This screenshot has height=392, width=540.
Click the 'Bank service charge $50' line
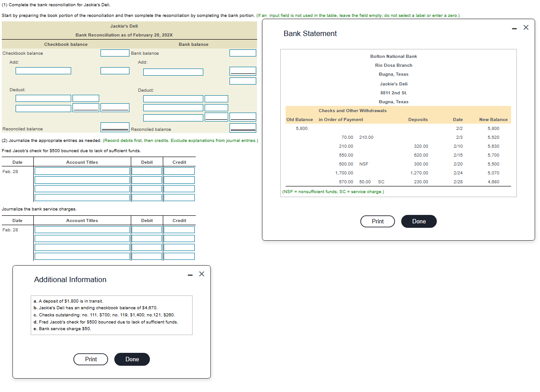tap(62, 329)
